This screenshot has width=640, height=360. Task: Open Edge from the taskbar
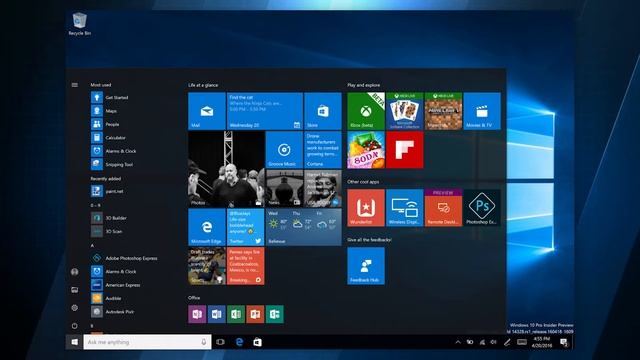click(239, 342)
